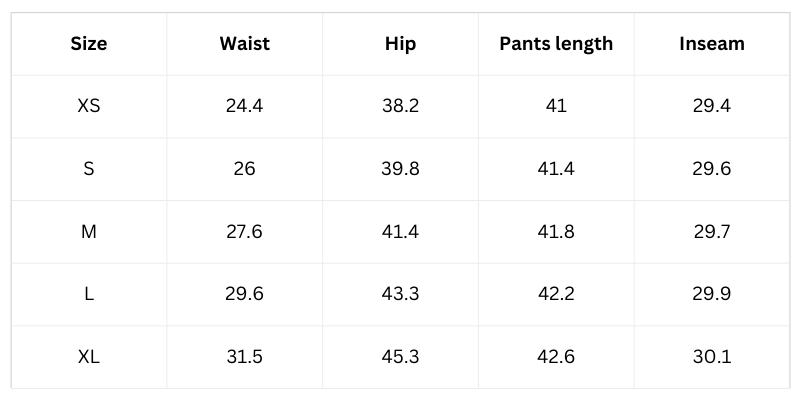Select the S hip value 39.8
800x400 pixels.
[x=400, y=169]
